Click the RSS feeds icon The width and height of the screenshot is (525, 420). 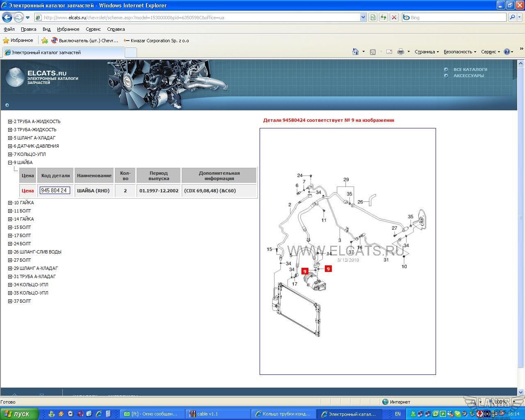[373, 52]
